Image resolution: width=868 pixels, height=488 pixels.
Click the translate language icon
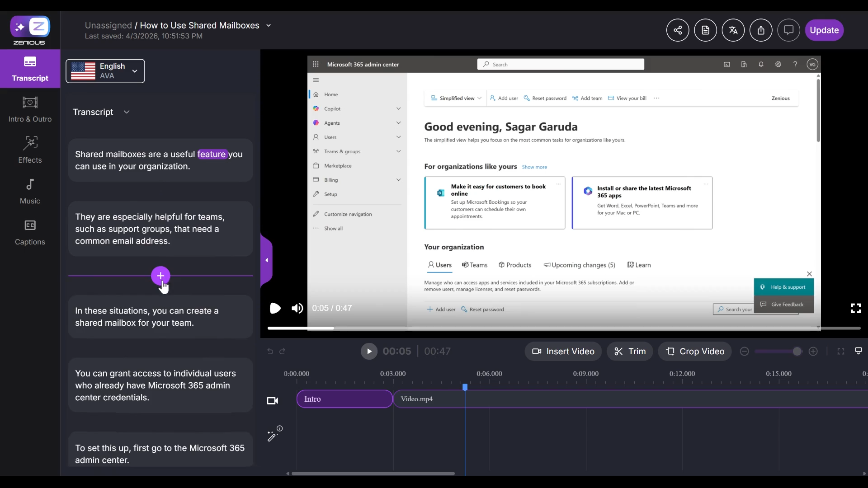(x=733, y=30)
